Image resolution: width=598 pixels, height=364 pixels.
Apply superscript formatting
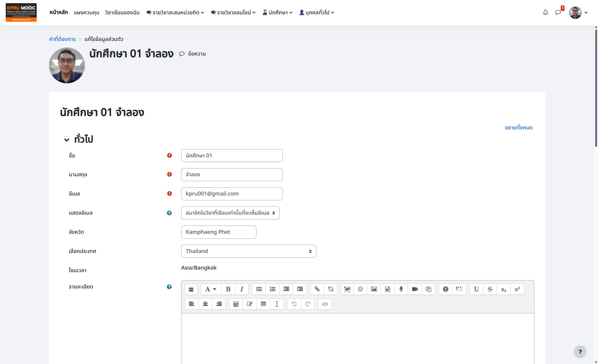coord(517,289)
